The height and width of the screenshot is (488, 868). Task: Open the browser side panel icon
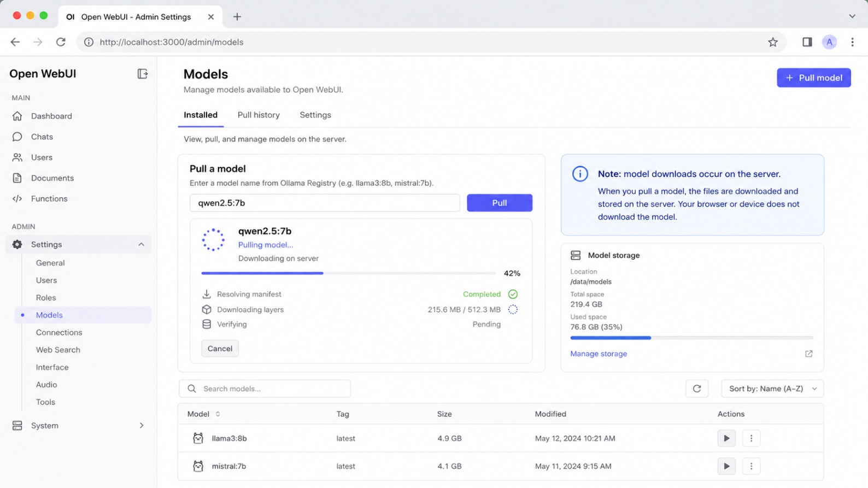(807, 42)
